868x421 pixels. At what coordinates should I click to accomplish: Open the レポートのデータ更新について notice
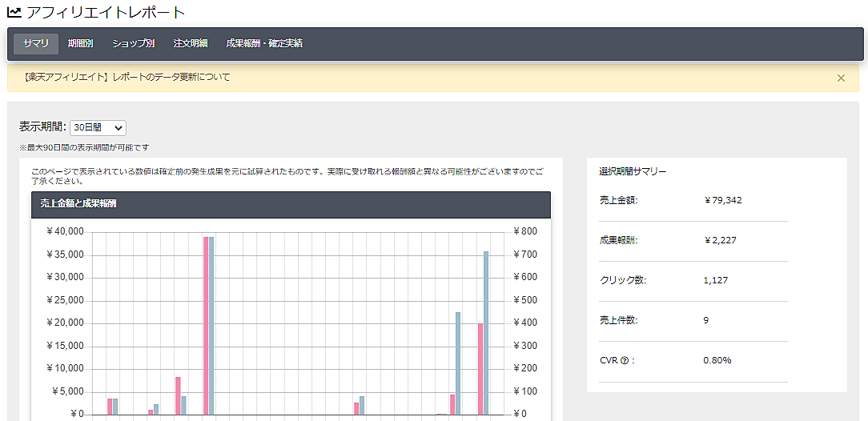(x=127, y=78)
